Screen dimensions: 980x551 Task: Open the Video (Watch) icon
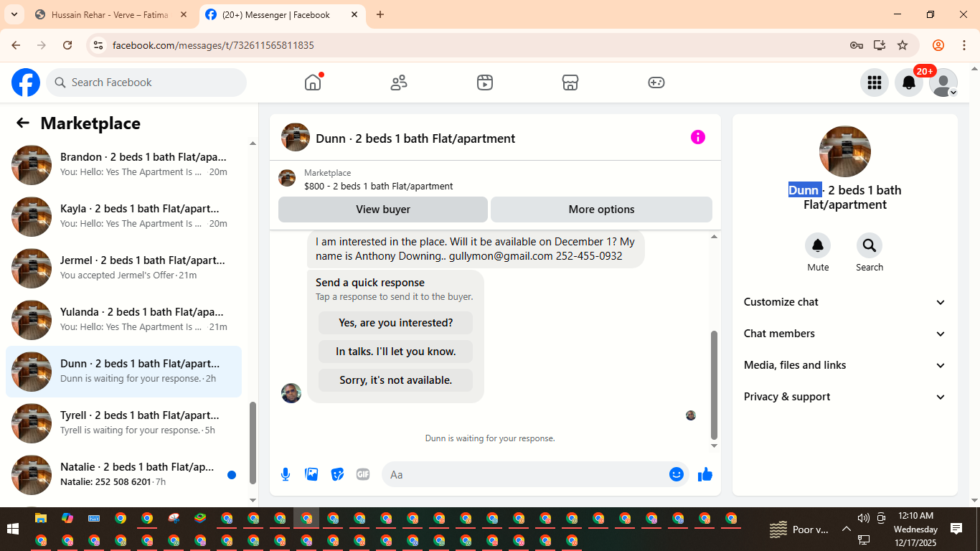coord(485,83)
